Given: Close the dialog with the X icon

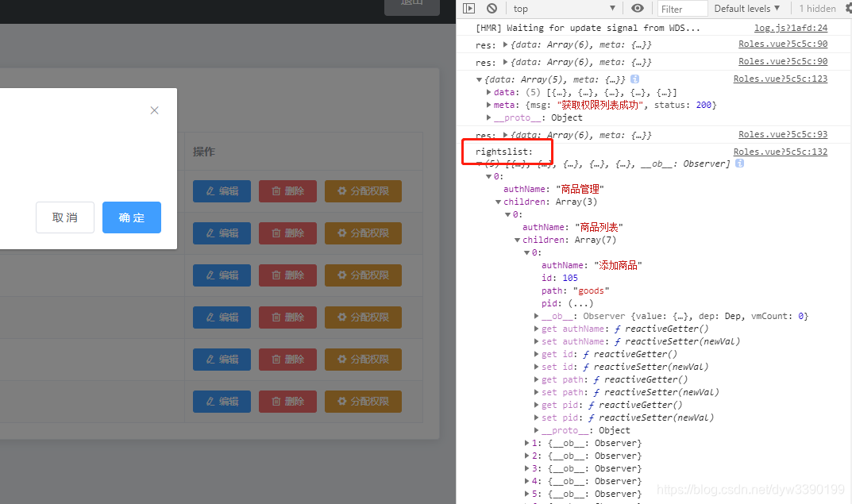Looking at the screenshot, I should 154,110.
